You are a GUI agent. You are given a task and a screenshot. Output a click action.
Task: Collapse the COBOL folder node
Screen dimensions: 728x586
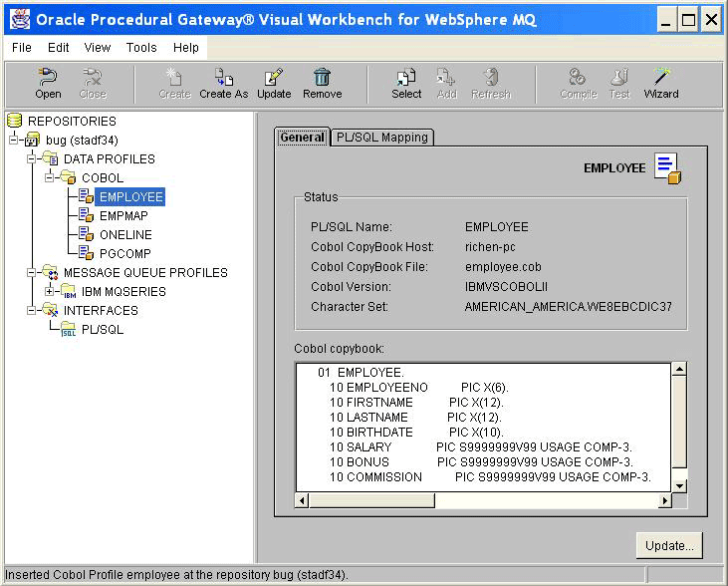pos(51,177)
